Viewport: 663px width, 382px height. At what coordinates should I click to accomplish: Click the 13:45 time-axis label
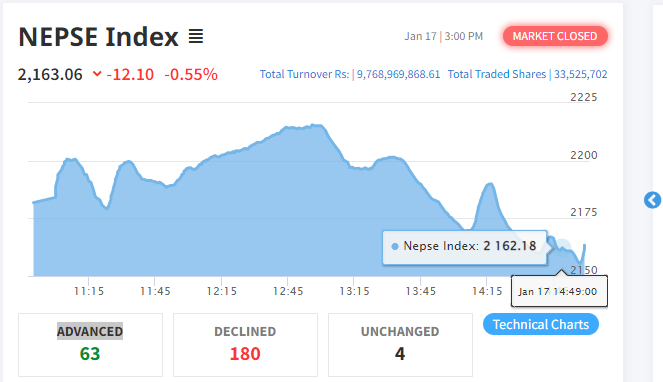tap(421, 291)
